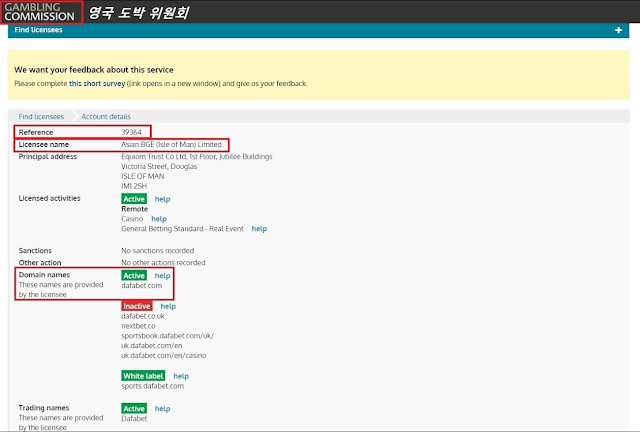Click the Gambling Commission logo
This screenshot has width=640, height=432.
click(x=40, y=12)
